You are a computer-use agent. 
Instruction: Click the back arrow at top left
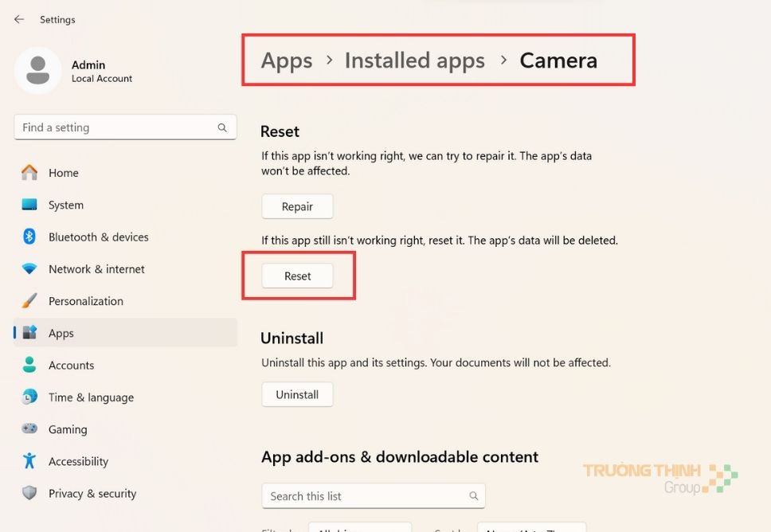pos(18,18)
